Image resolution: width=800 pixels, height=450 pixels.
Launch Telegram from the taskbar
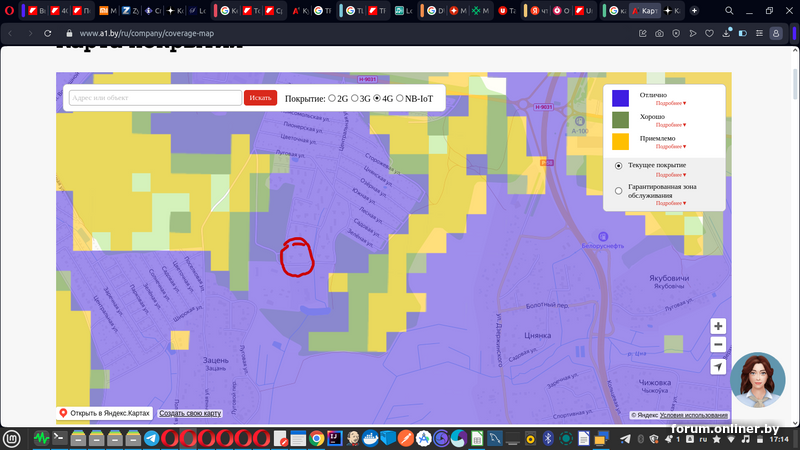point(152,438)
